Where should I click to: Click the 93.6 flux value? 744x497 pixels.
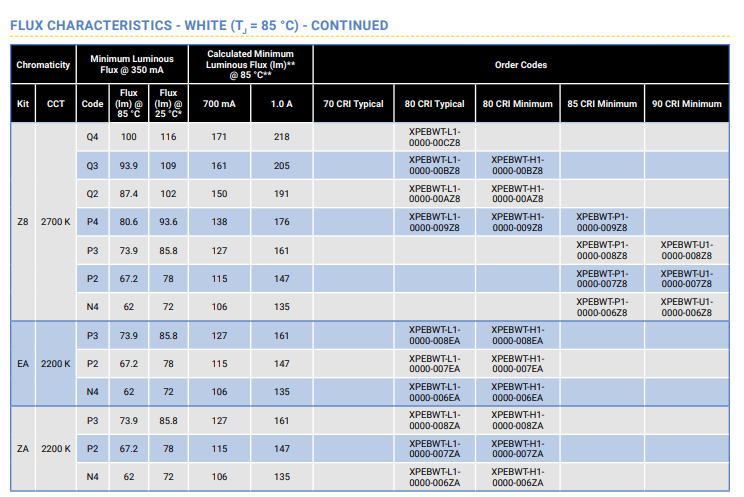[168, 222]
